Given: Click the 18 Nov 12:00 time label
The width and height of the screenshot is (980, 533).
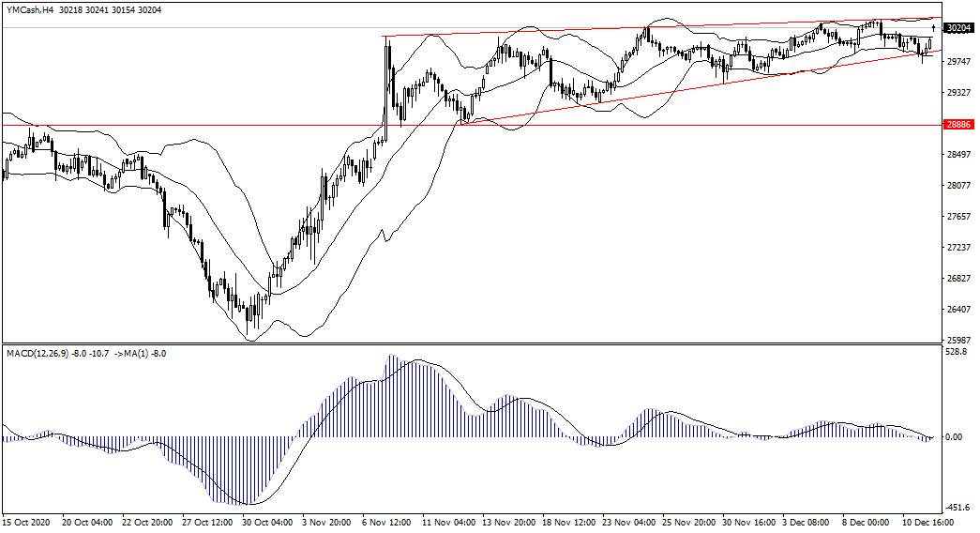Looking at the screenshot, I should point(569,522).
